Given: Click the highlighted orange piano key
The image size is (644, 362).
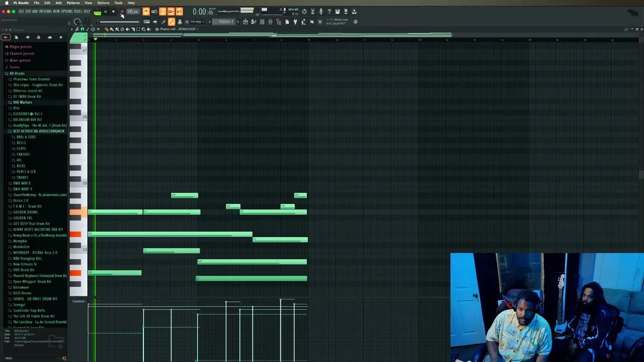Looking at the screenshot, I should pyautogui.click(x=78, y=212).
